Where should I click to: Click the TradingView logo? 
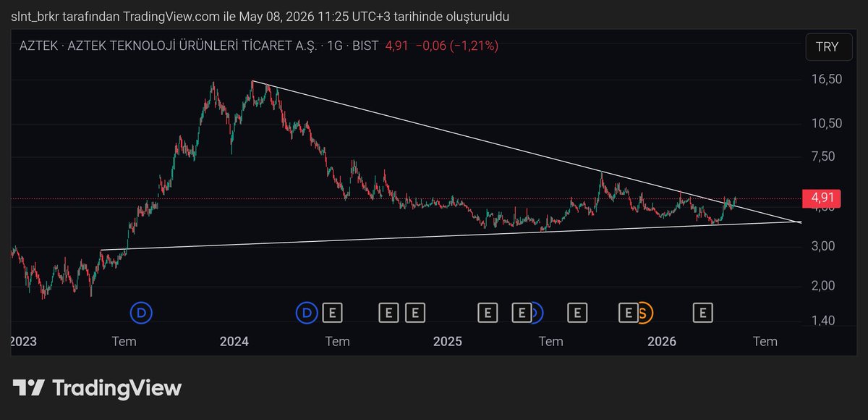(97, 387)
